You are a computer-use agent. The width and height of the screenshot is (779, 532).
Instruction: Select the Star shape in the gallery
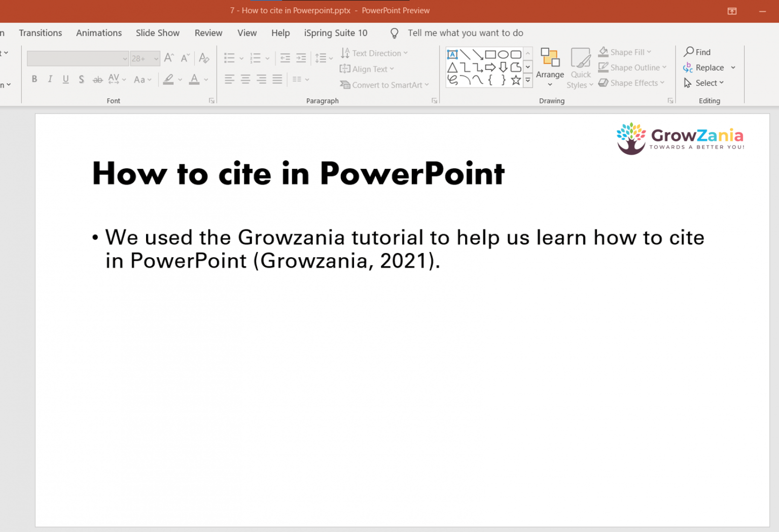pos(516,80)
